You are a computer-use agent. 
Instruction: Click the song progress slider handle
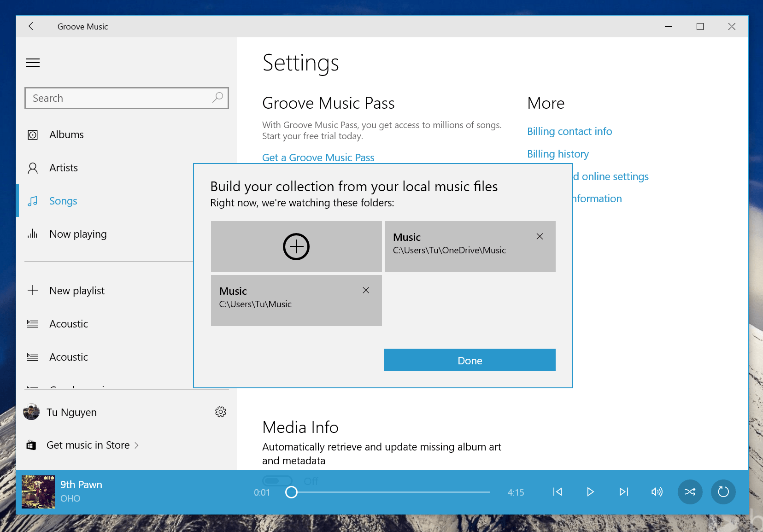pyautogui.click(x=291, y=492)
